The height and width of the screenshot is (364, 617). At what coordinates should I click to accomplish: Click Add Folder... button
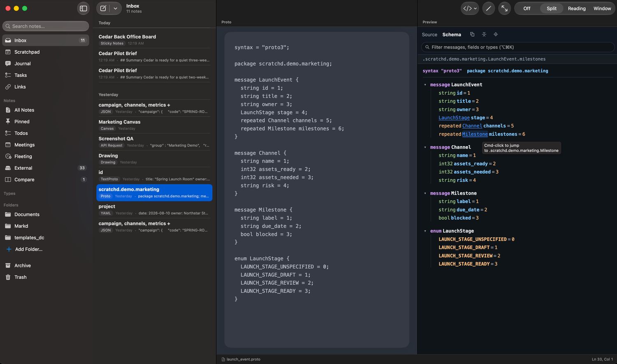tap(25, 249)
